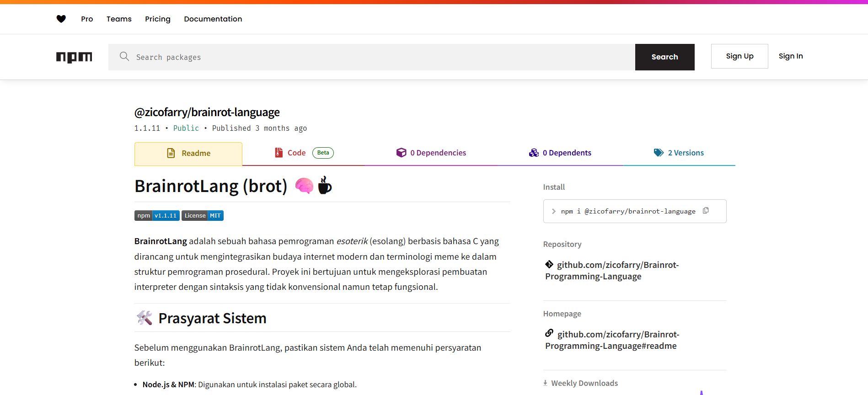868x395 pixels.
Task: Click the version text 1.1.11
Action: pos(147,128)
